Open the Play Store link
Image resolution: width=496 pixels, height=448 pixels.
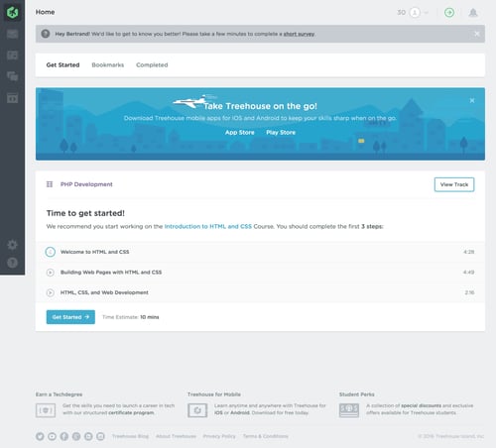pyautogui.click(x=281, y=133)
